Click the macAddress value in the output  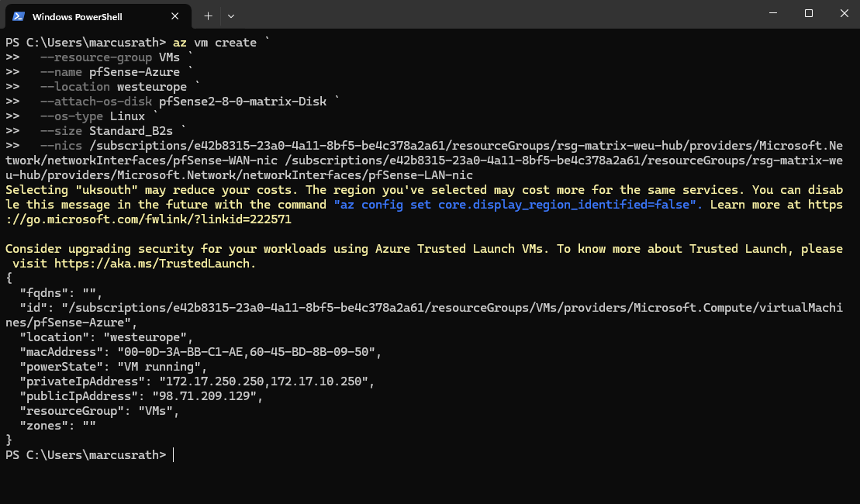(247, 352)
